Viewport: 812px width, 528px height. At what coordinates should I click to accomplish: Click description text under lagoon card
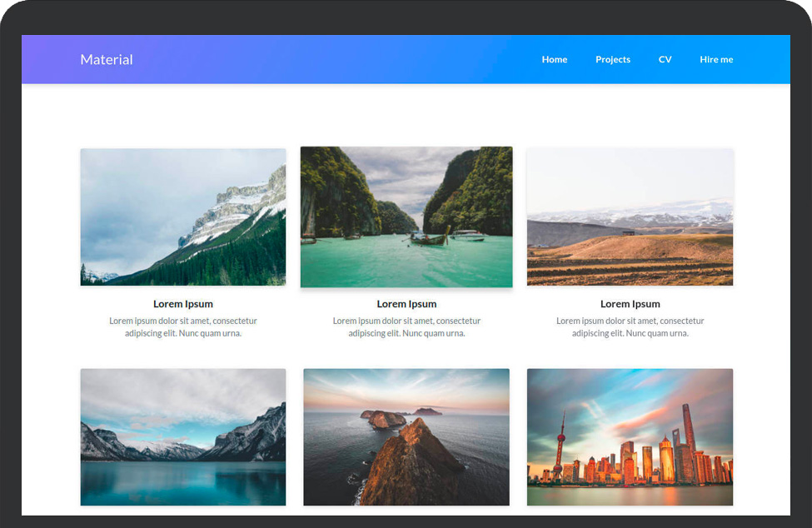pyautogui.click(x=406, y=326)
